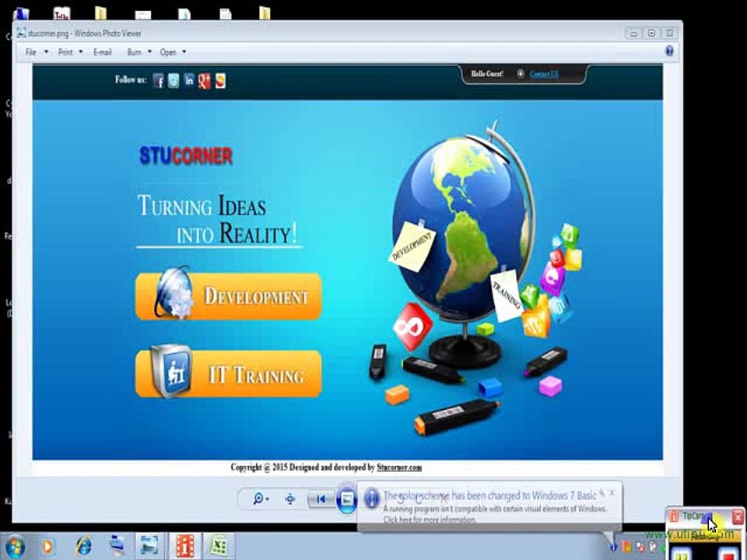Screen dimensions: 747x560
Task: Click the orange social icon after Google Plus
Action: coord(220,81)
